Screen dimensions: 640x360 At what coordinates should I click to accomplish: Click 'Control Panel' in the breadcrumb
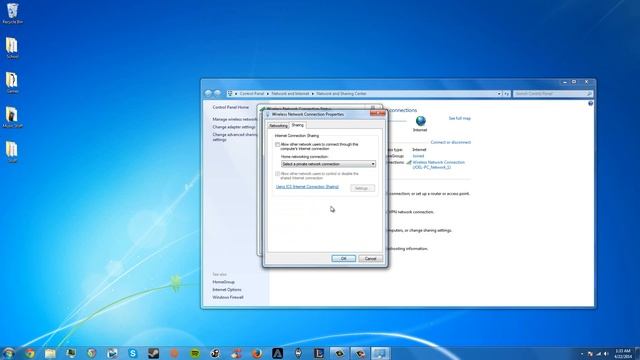coord(252,93)
